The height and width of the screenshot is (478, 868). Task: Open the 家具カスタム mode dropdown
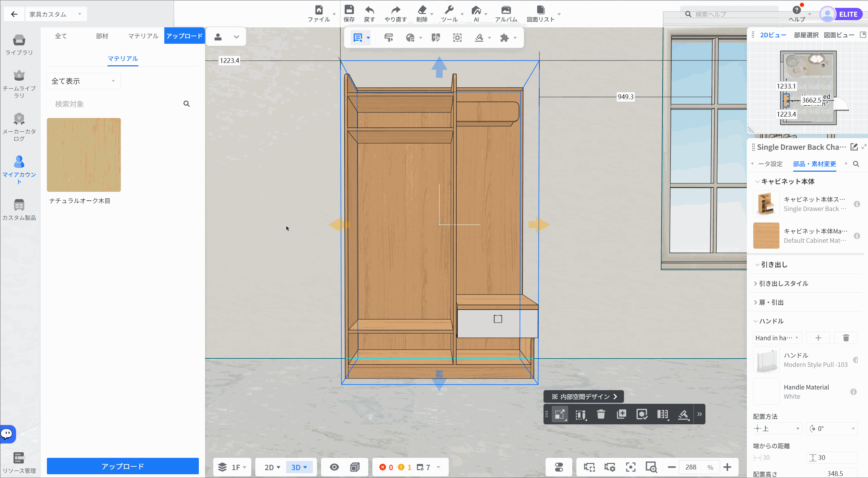[x=56, y=14]
